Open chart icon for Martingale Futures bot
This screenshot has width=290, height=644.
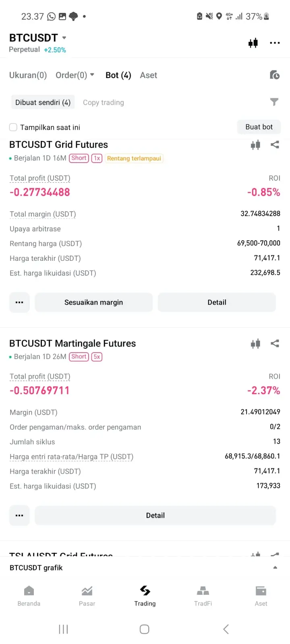click(255, 343)
